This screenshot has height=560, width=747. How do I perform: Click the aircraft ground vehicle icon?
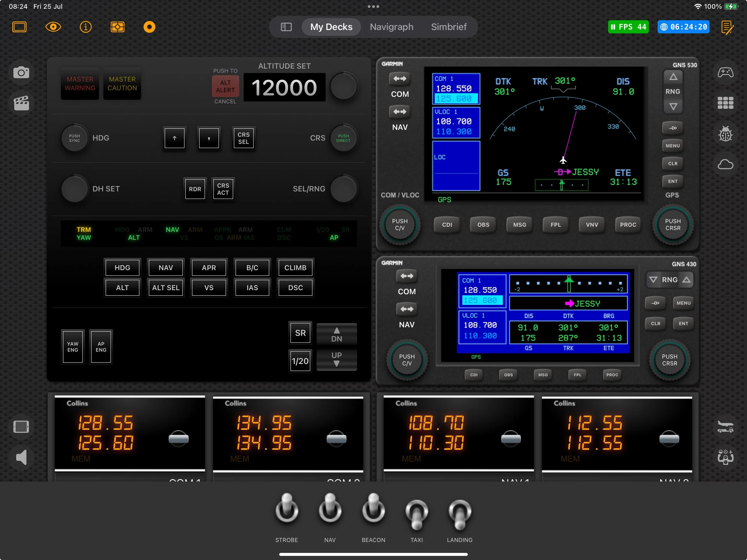pyautogui.click(x=725, y=427)
